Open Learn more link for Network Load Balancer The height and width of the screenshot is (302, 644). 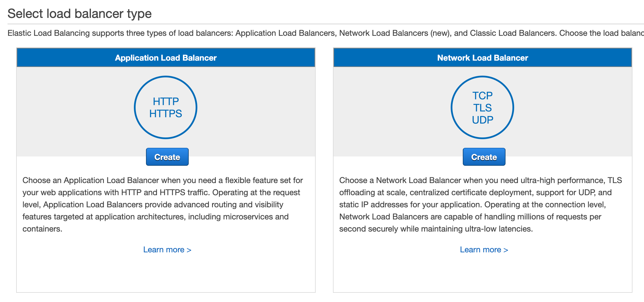(484, 249)
